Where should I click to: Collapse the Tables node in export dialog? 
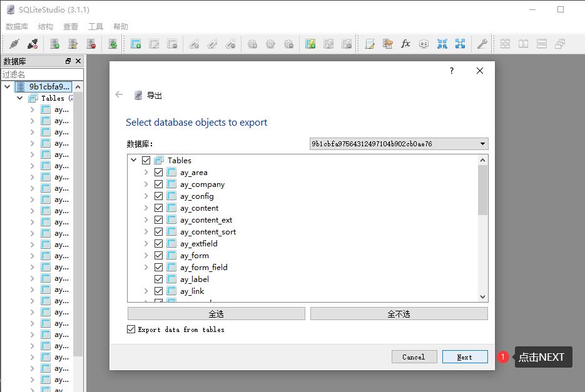point(133,160)
